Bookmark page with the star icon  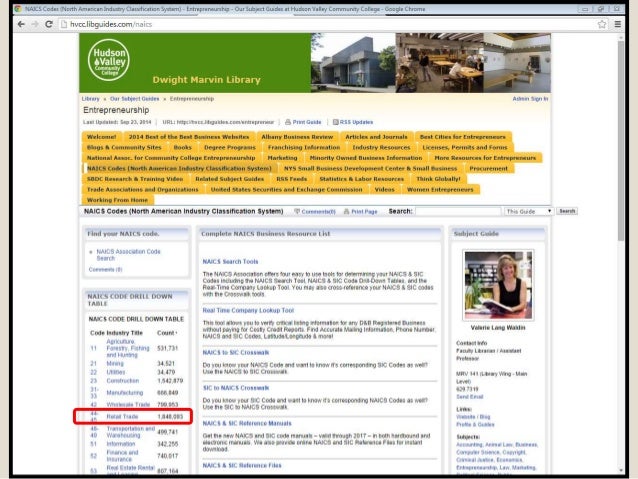602,24
